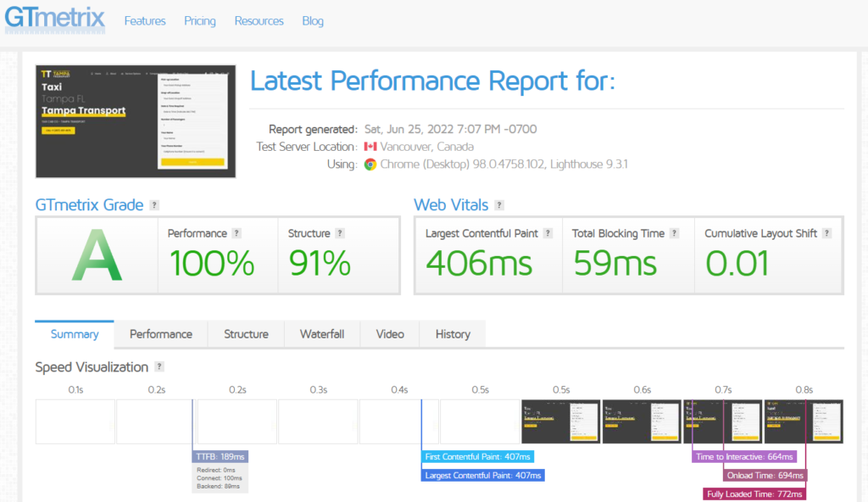Open the Features navigation link

[145, 20]
